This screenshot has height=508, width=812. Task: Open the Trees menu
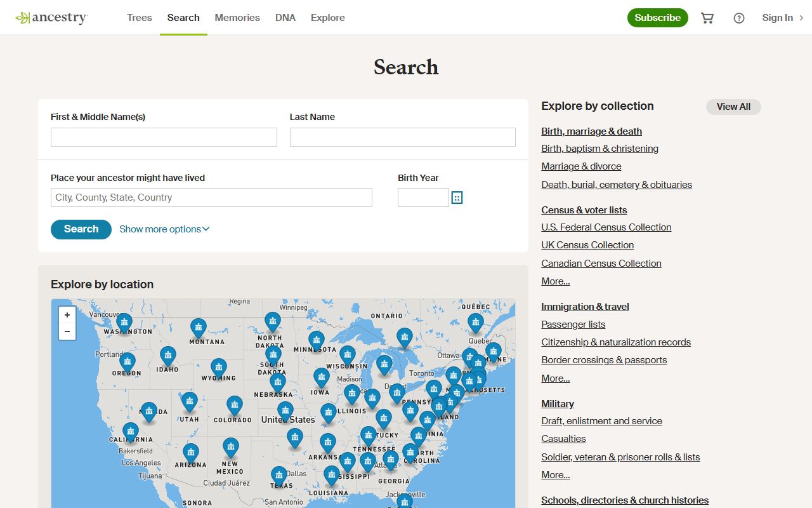pos(140,18)
